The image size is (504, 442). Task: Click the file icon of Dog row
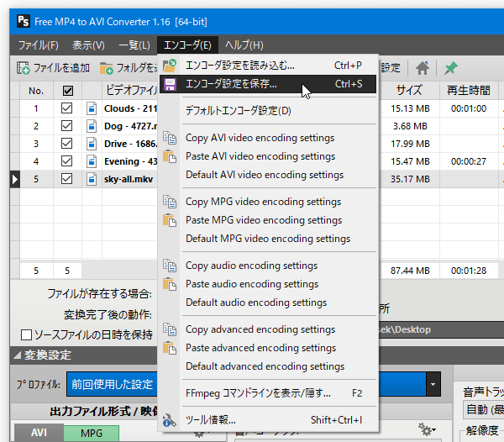coord(92,126)
